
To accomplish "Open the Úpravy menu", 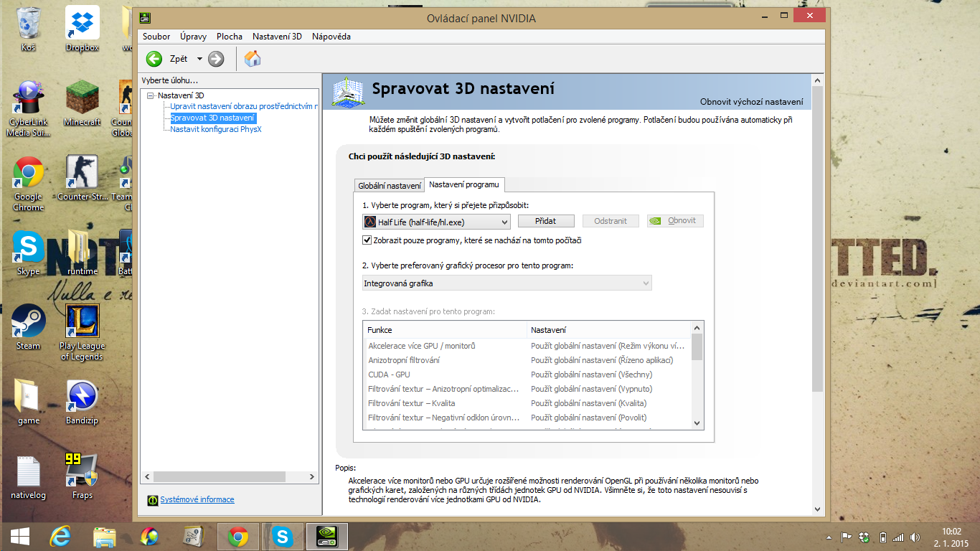I will pyautogui.click(x=194, y=37).
